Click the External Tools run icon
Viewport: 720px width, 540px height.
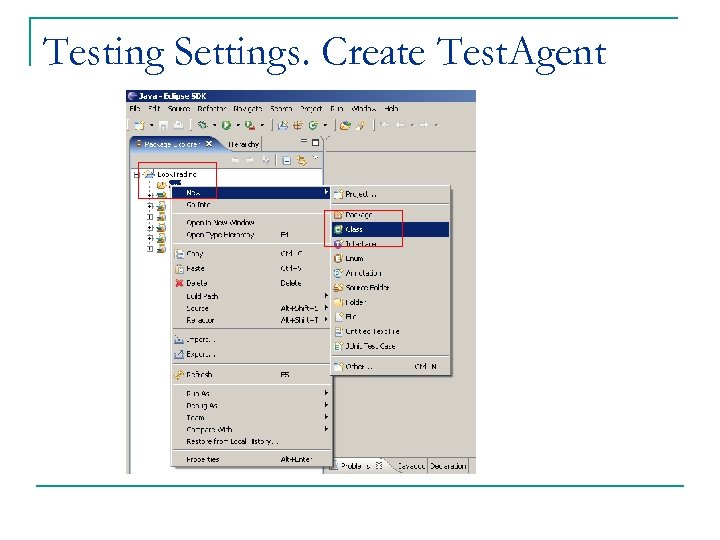pos(250,125)
